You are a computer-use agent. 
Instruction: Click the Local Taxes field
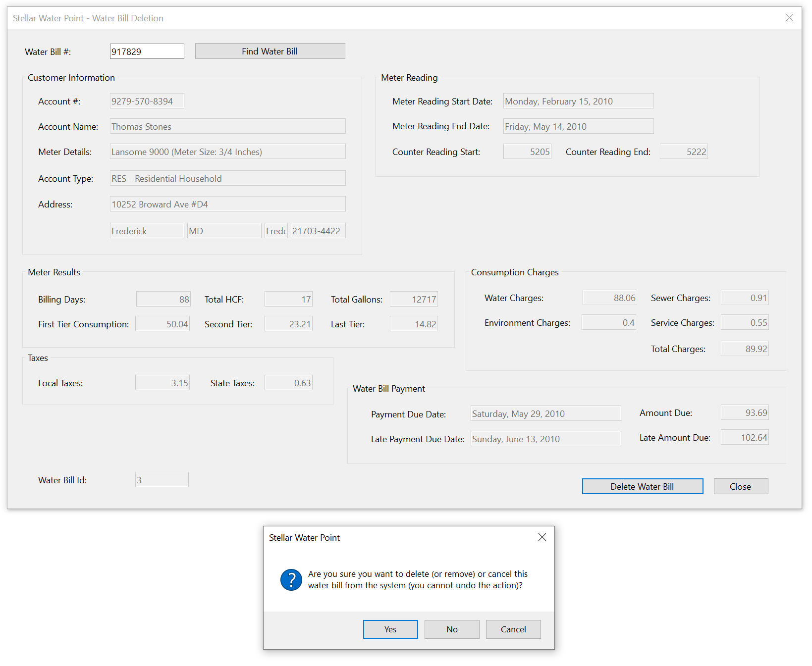tap(162, 383)
